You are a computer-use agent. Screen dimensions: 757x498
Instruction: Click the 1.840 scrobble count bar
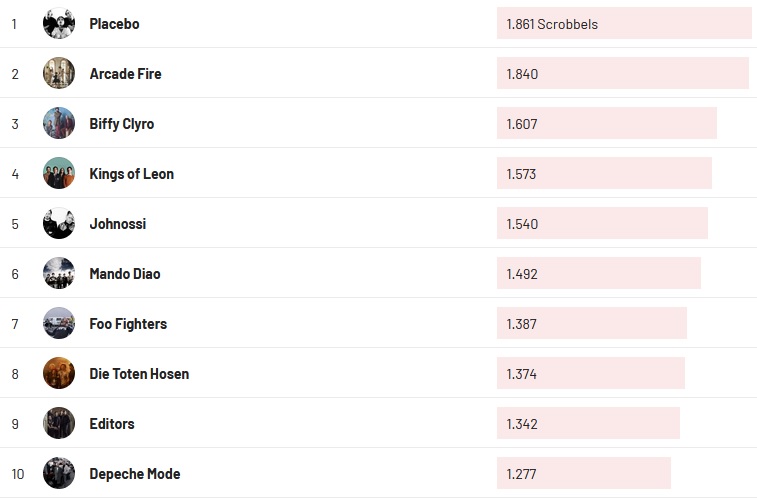pyautogui.click(x=622, y=73)
